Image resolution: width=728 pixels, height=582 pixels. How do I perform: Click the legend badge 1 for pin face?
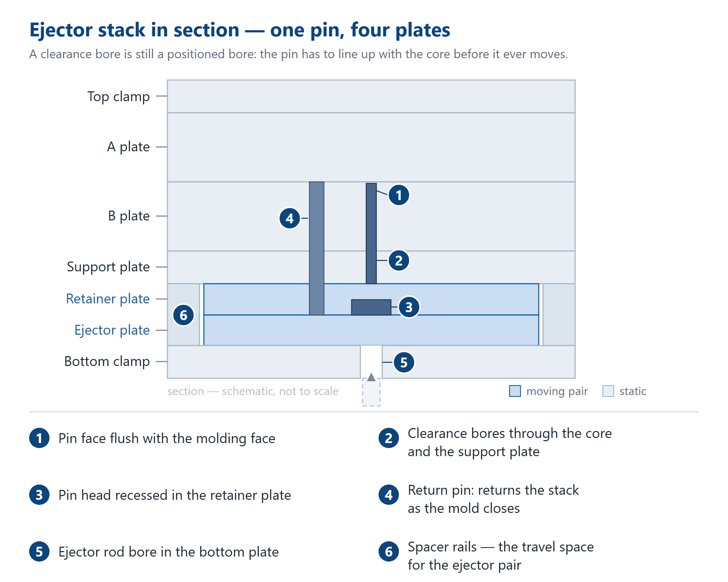point(39,438)
